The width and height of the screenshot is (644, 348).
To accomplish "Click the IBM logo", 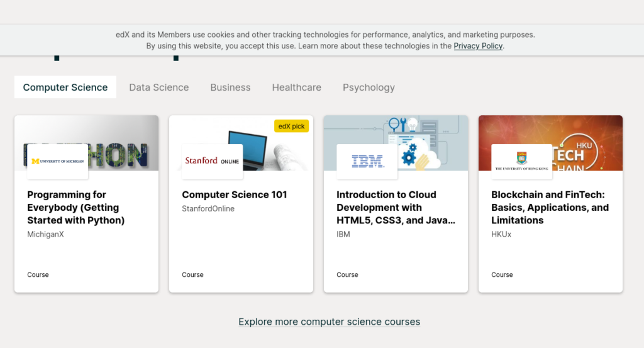I will coord(367,162).
